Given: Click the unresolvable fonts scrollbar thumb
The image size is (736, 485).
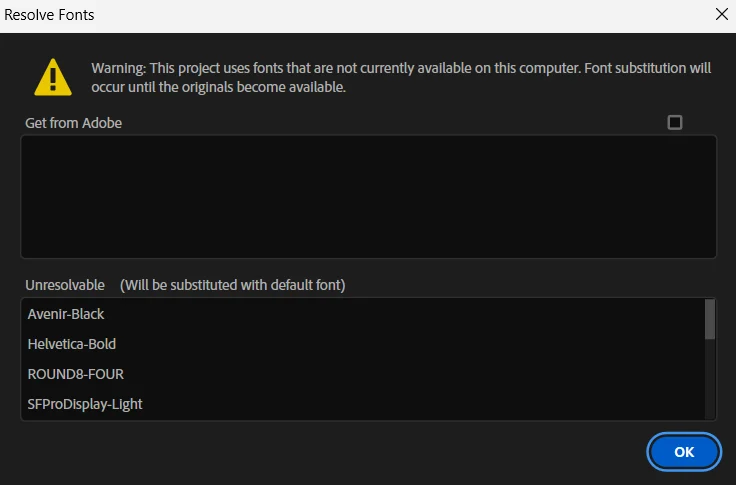Looking at the screenshot, I should pos(710,319).
